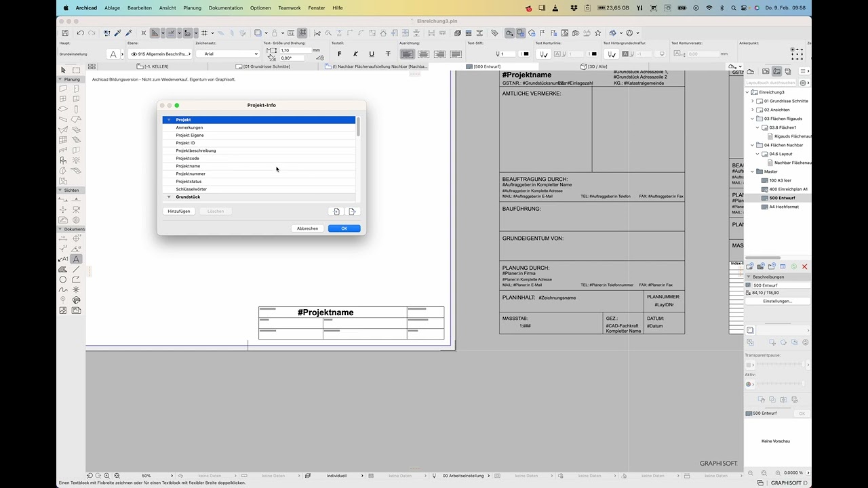Click the Favorites star icon

(x=597, y=33)
